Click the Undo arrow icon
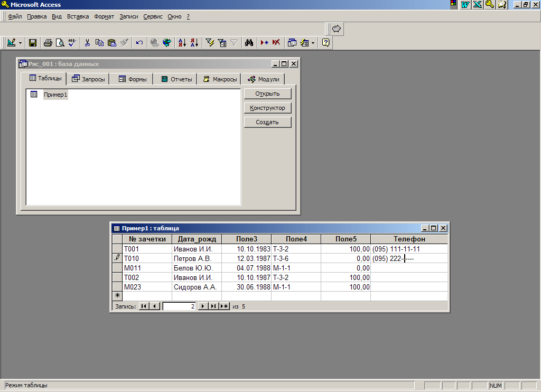 coord(139,43)
